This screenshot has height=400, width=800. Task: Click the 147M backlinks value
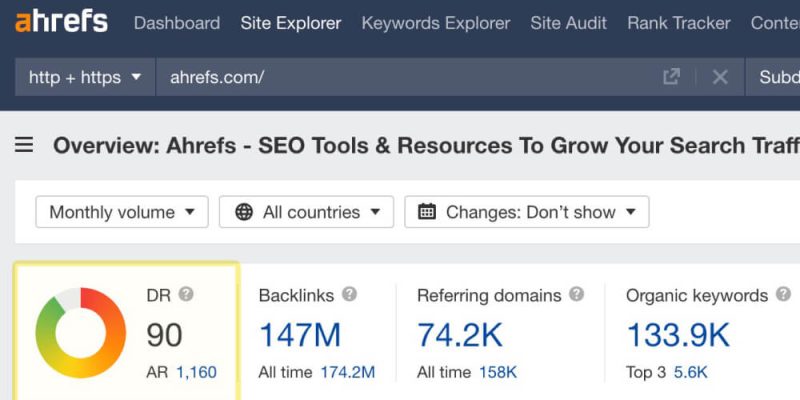pyautogui.click(x=300, y=335)
